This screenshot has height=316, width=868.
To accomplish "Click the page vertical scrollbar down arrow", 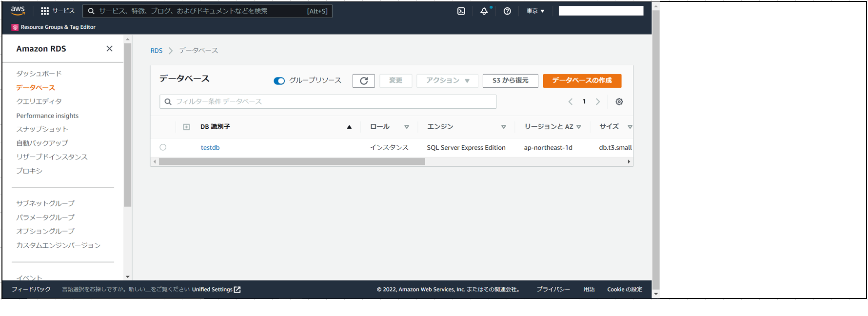I will 656,294.
